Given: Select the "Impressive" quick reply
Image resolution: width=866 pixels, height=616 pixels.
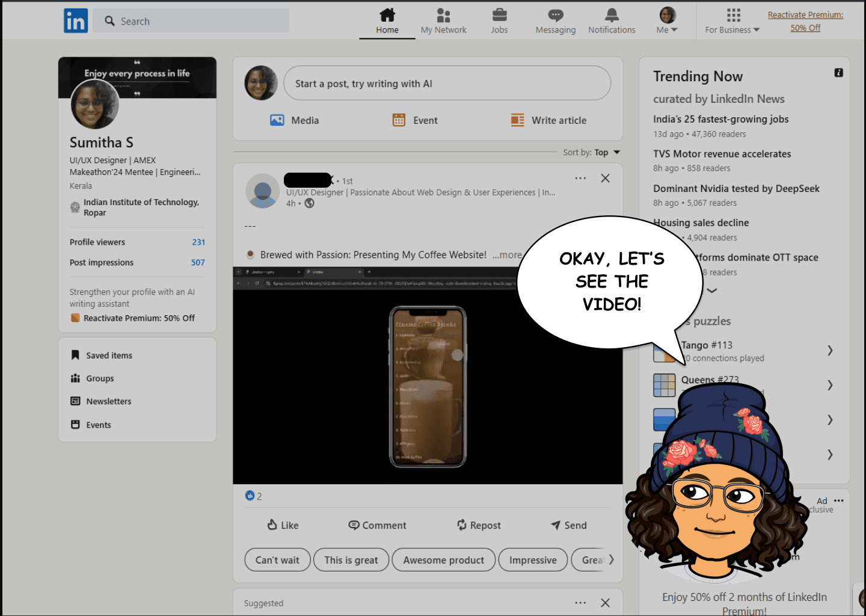Looking at the screenshot, I should pos(533,560).
